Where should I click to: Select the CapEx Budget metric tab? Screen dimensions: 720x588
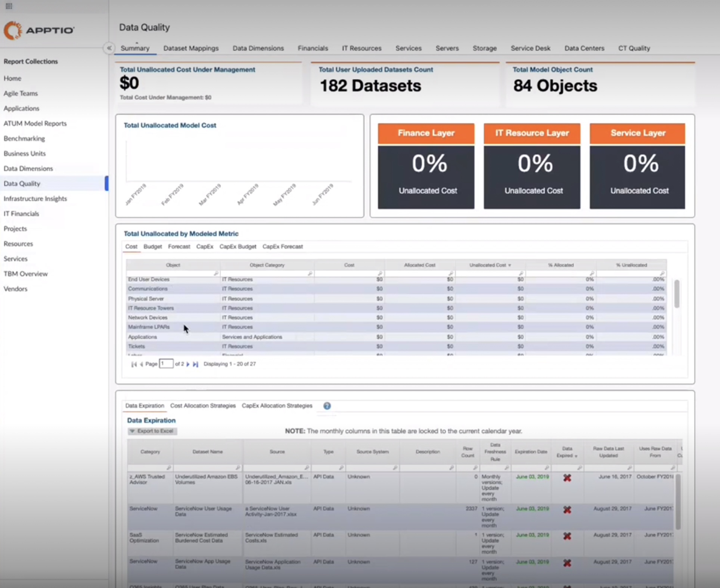(238, 247)
